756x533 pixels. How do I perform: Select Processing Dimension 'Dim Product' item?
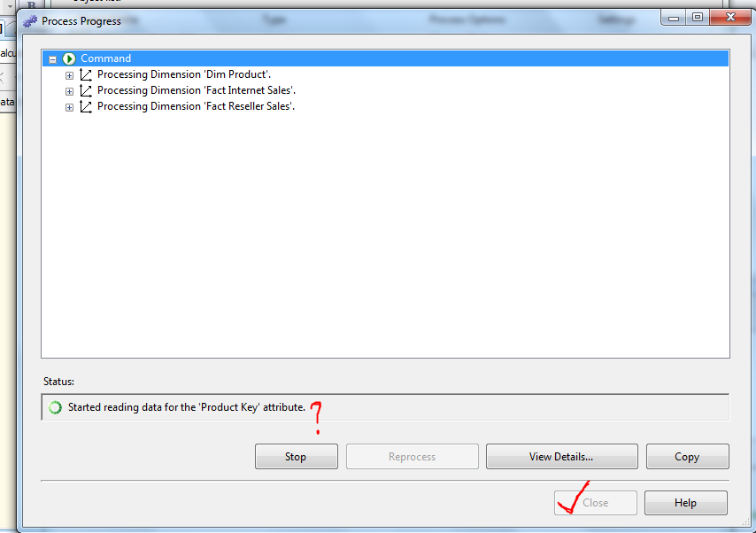(x=184, y=74)
